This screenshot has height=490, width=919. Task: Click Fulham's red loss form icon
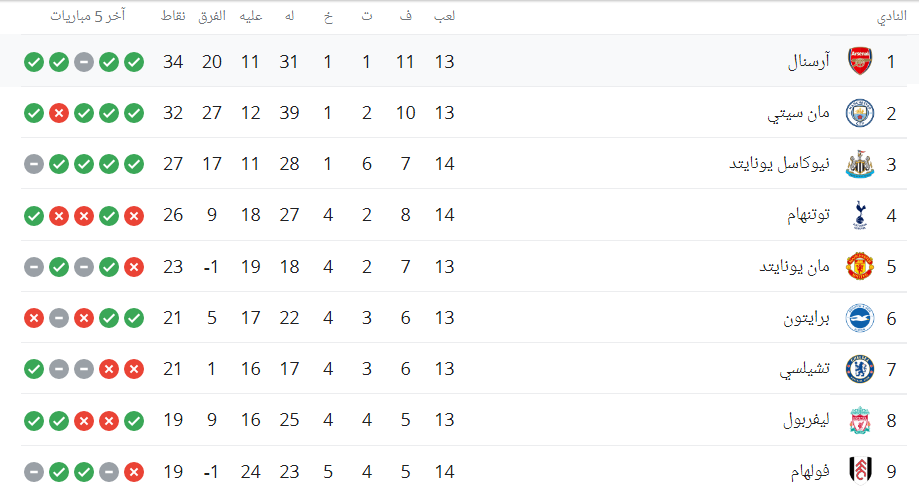pyautogui.click(x=135, y=471)
